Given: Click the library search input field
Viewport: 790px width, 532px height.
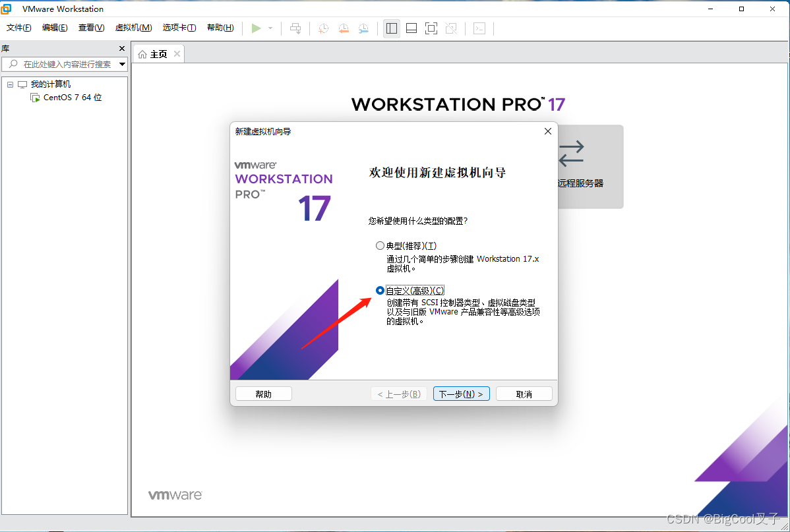Looking at the screenshot, I should [x=63, y=64].
